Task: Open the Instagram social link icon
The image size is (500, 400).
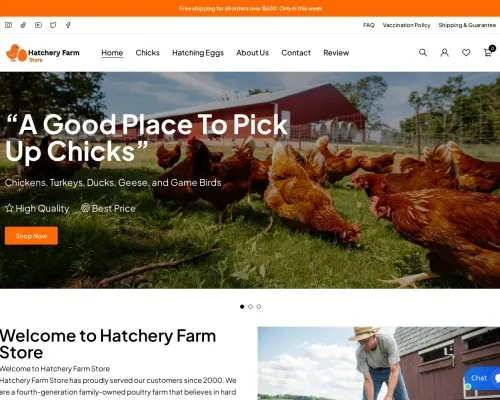Action: pyautogui.click(x=8, y=25)
